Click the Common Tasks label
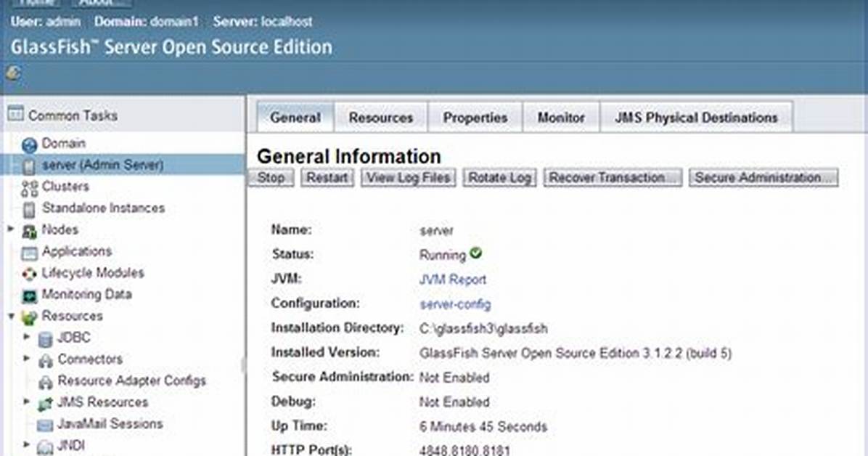 [73, 115]
